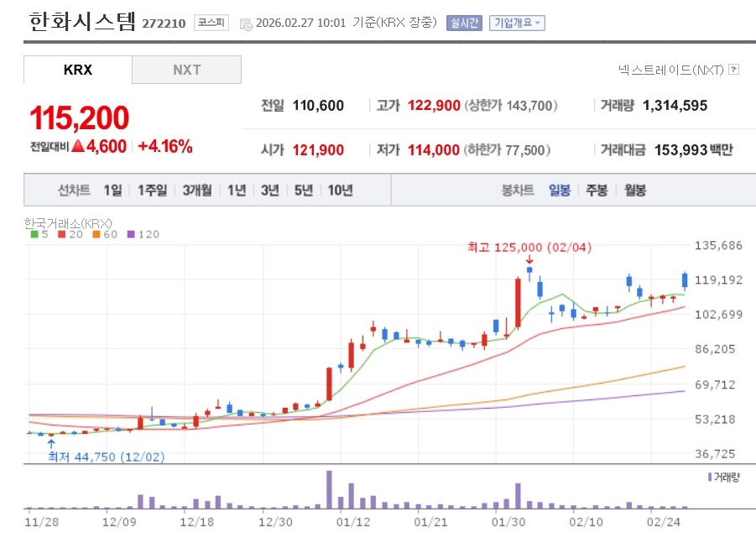Click the 코스피 market badge

[x=211, y=23]
